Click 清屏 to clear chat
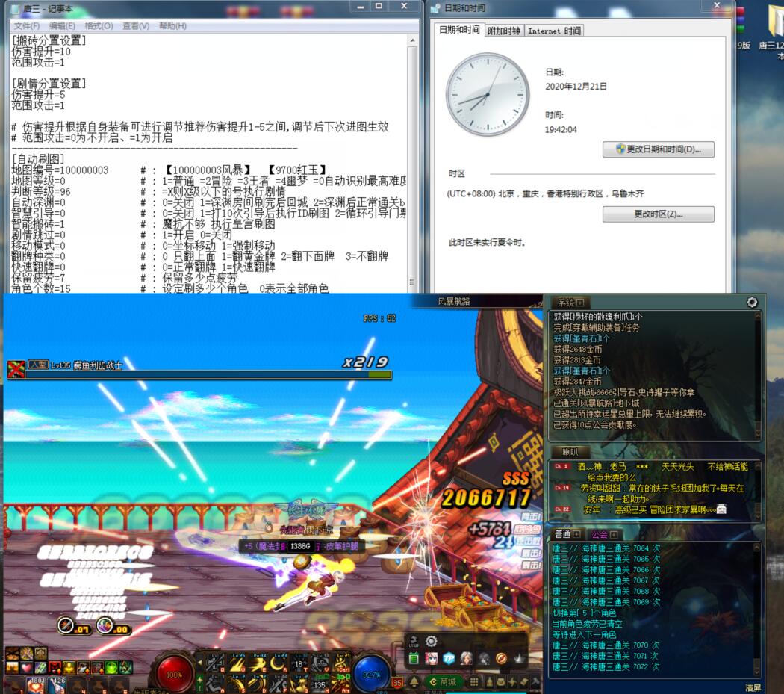 (x=753, y=688)
